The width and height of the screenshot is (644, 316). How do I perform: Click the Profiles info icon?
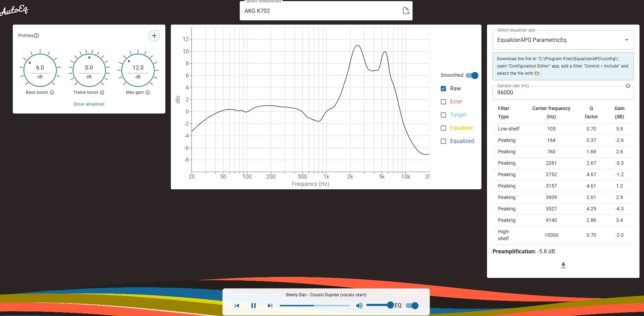(x=36, y=36)
